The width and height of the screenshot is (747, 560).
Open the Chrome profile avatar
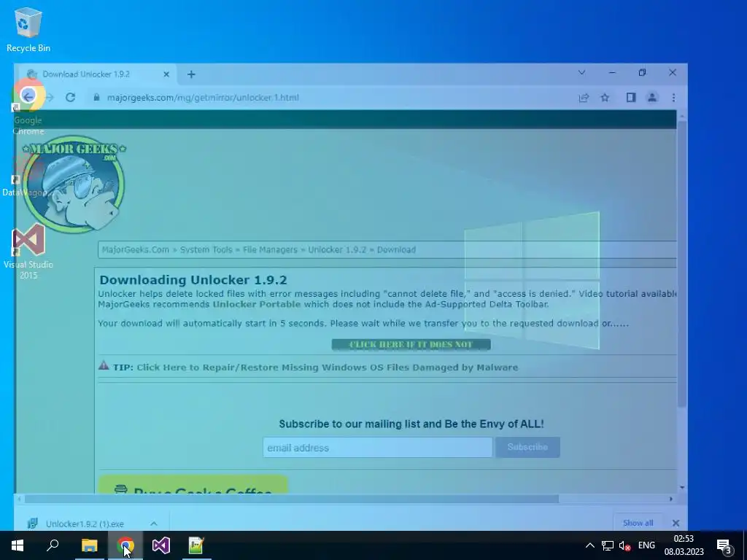652,98
